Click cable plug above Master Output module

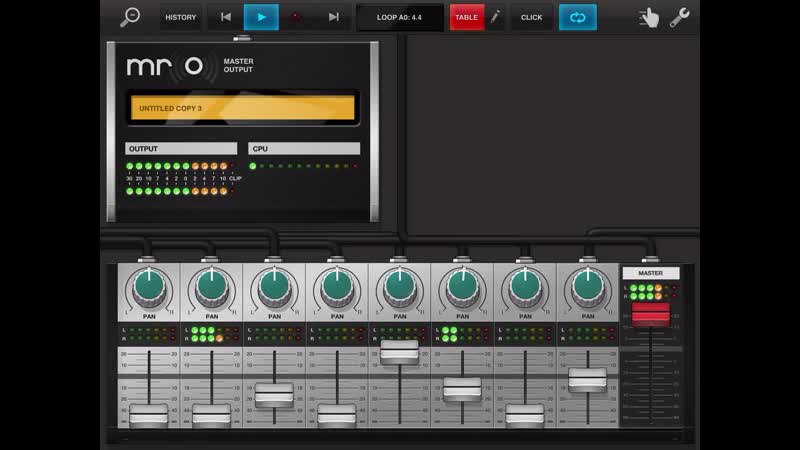tap(242, 38)
